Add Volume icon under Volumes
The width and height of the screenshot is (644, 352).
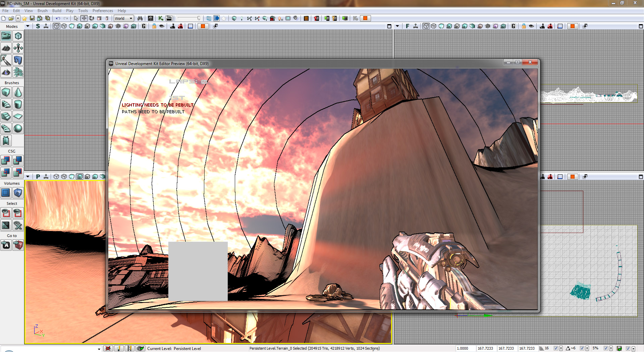coord(18,193)
